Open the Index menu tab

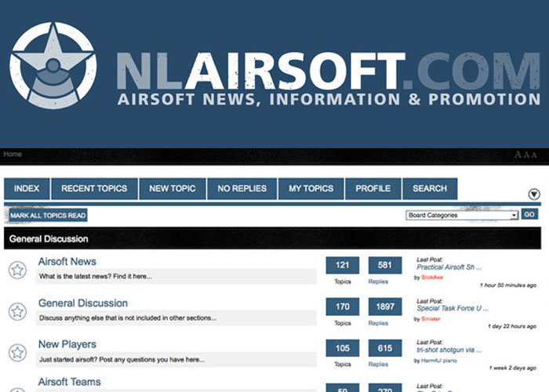(x=27, y=189)
